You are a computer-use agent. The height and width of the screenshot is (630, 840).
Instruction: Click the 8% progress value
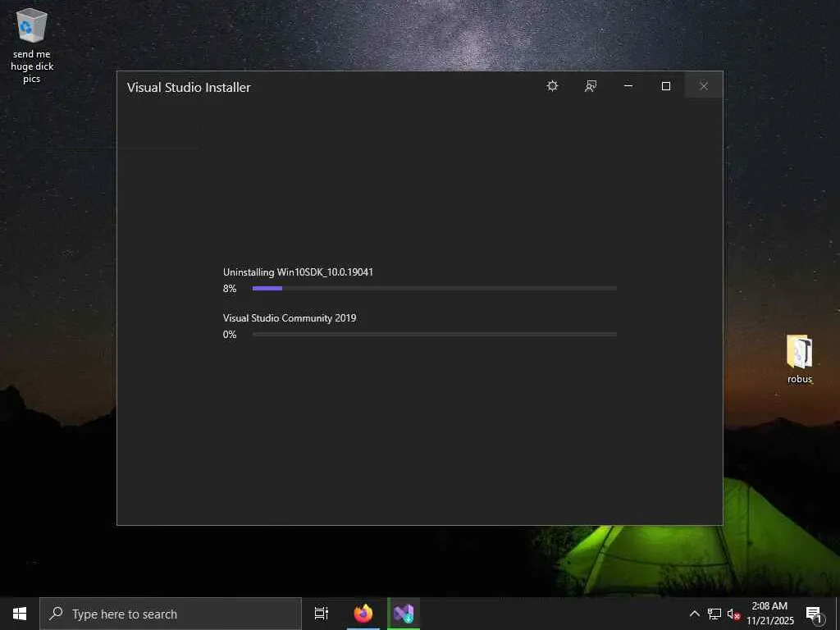(x=230, y=288)
